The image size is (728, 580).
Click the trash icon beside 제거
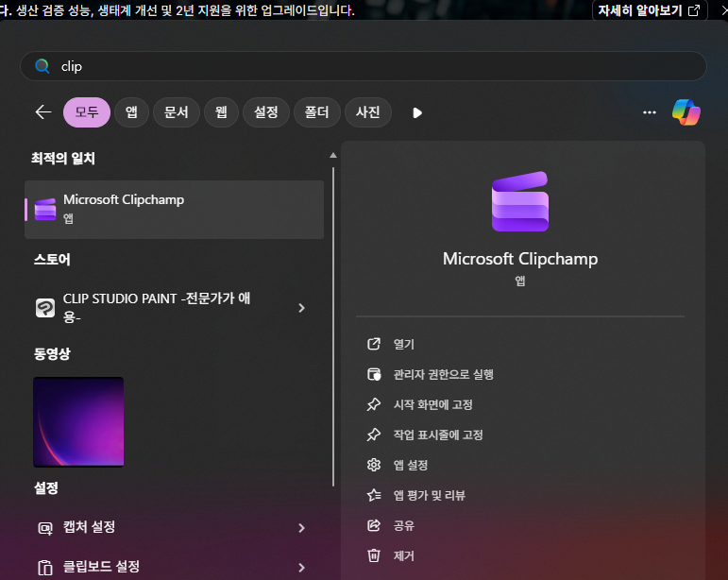pos(374,555)
